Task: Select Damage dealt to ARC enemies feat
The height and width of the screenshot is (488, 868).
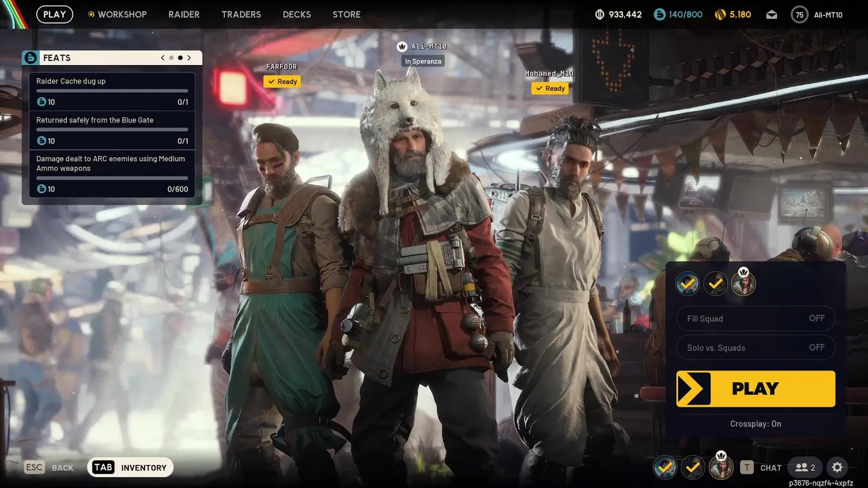Action: point(113,174)
